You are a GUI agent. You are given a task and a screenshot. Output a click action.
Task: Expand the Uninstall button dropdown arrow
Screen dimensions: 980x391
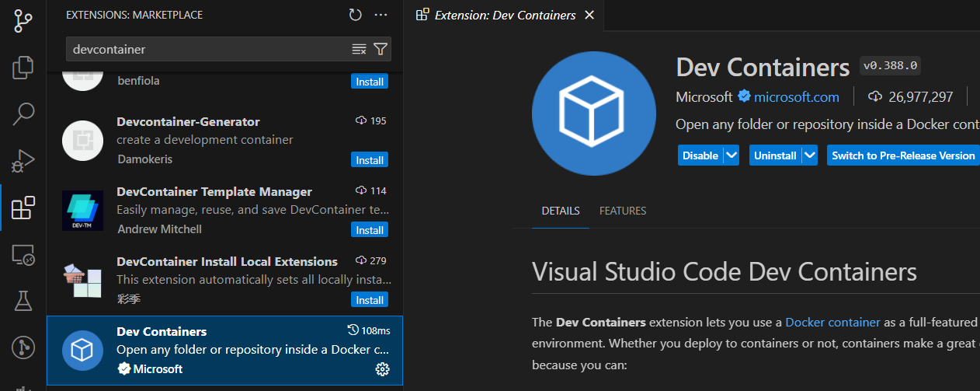810,155
